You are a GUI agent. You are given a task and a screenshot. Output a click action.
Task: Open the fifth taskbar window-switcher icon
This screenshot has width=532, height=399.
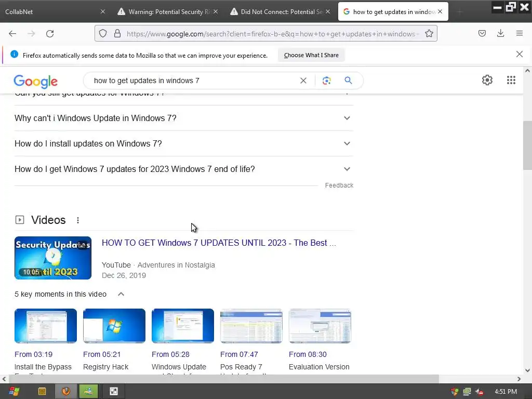[x=114, y=392]
